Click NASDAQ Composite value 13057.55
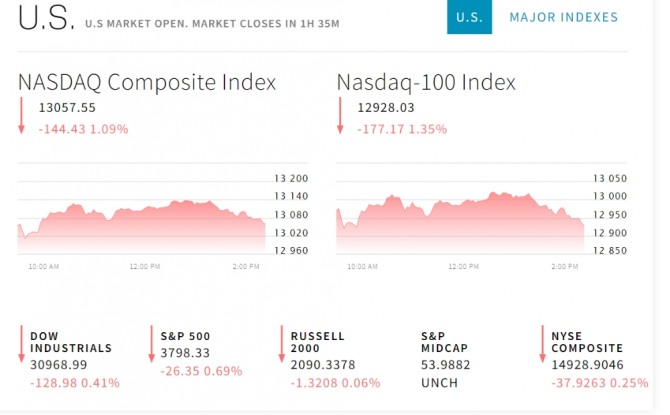 click(x=67, y=107)
